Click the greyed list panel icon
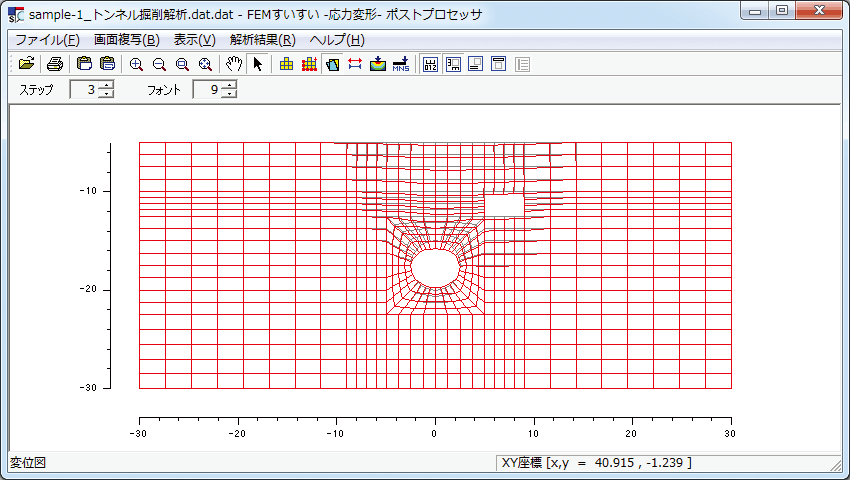The height and width of the screenshot is (480, 850). coord(522,65)
